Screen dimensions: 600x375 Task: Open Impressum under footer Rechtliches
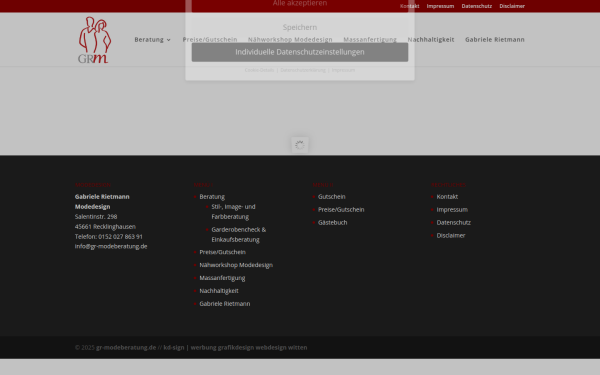452,210
